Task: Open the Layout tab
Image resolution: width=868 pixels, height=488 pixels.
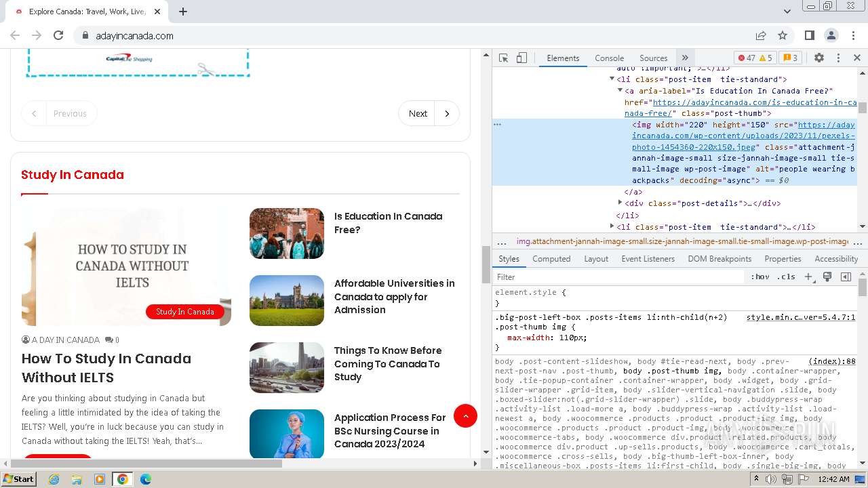Action: 596,259
